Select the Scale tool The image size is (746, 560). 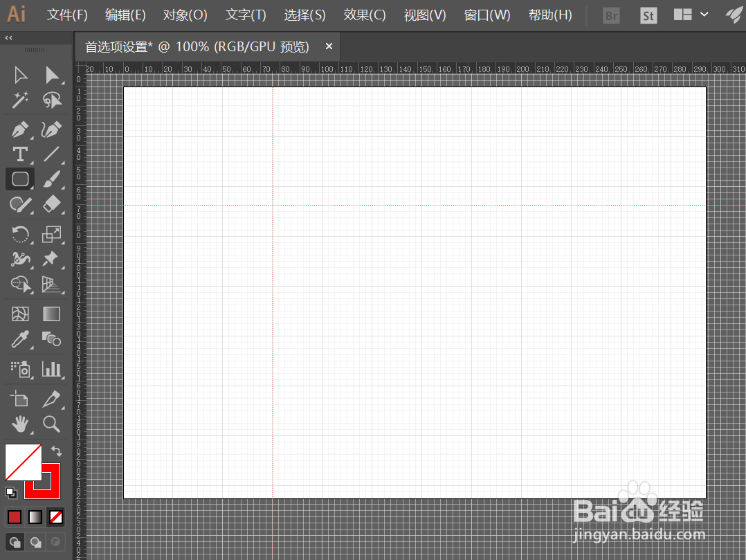tap(51, 234)
